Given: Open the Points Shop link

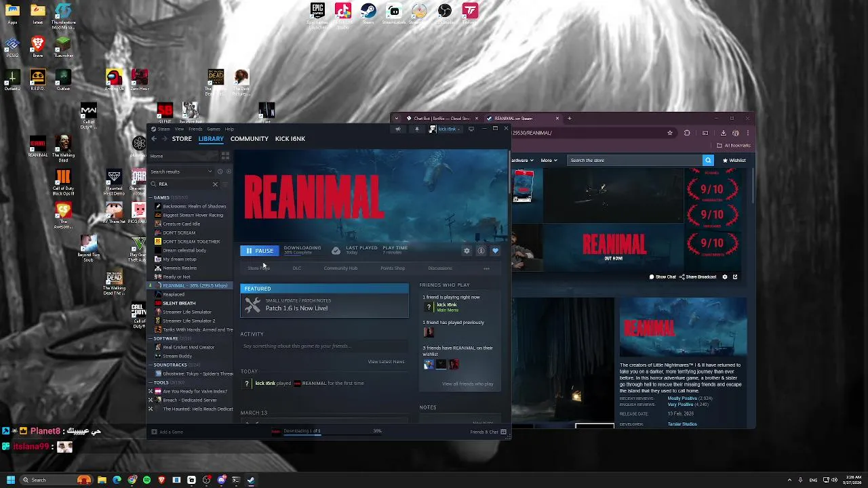Looking at the screenshot, I should pyautogui.click(x=393, y=268).
